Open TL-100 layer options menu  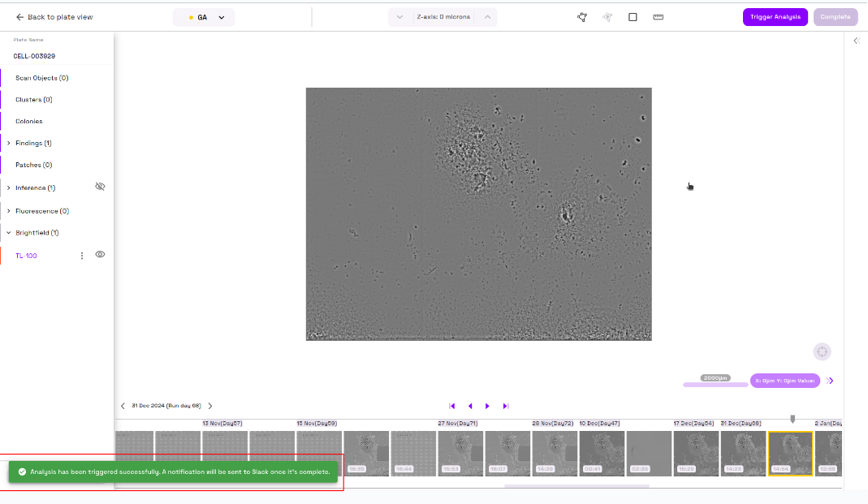pos(81,256)
